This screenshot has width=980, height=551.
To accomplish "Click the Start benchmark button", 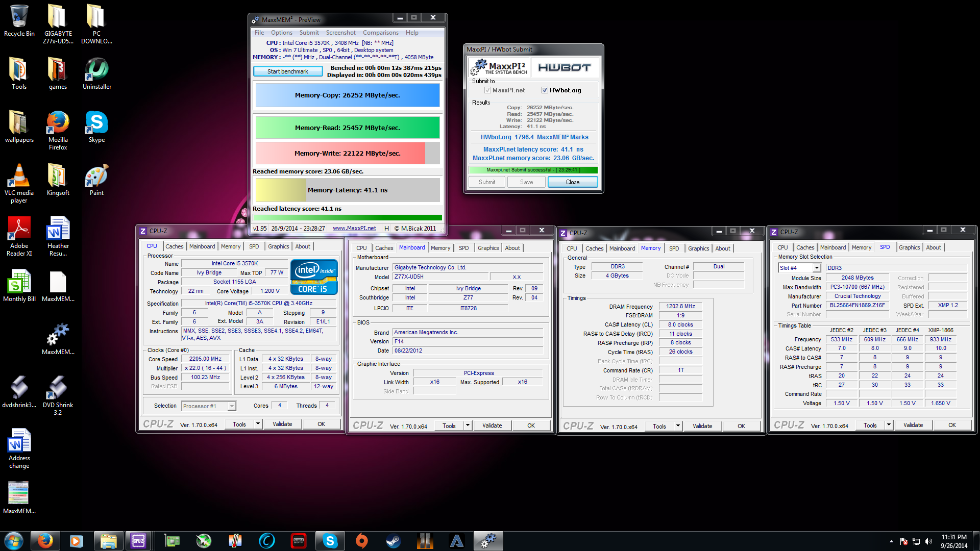I will tap(288, 71).
